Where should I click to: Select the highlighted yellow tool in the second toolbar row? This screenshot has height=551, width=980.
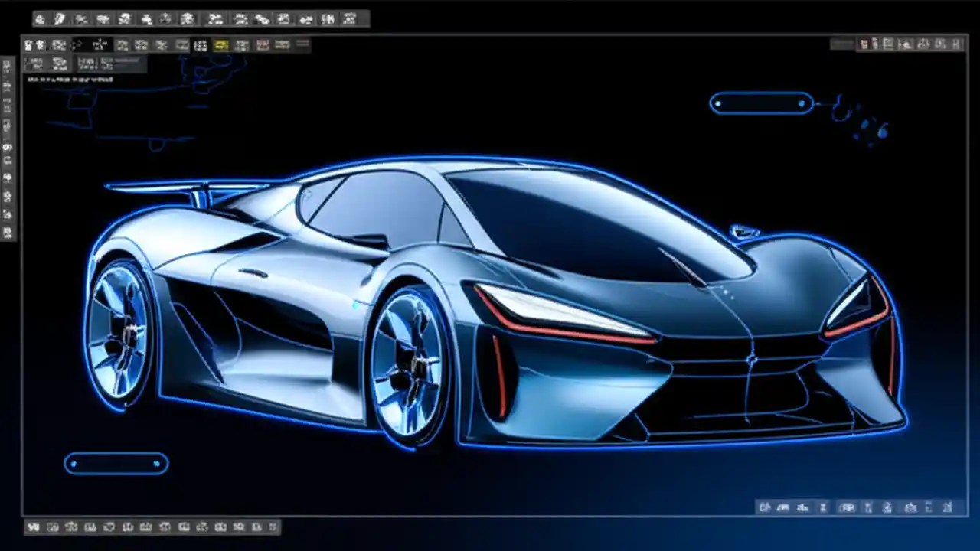[220, 45]
